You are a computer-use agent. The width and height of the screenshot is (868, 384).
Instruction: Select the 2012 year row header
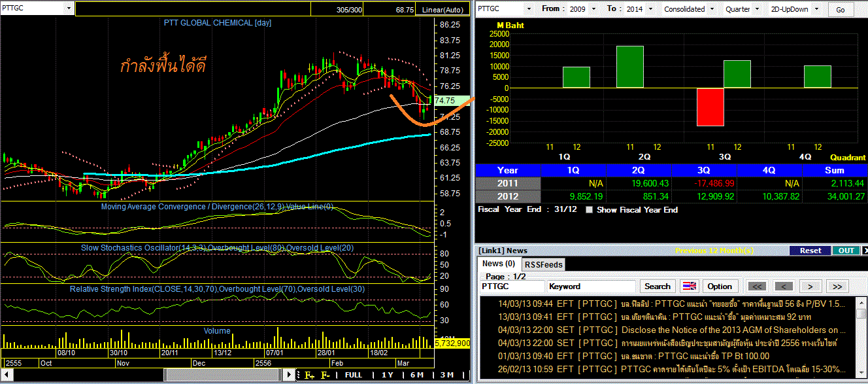tap(508, 196)
